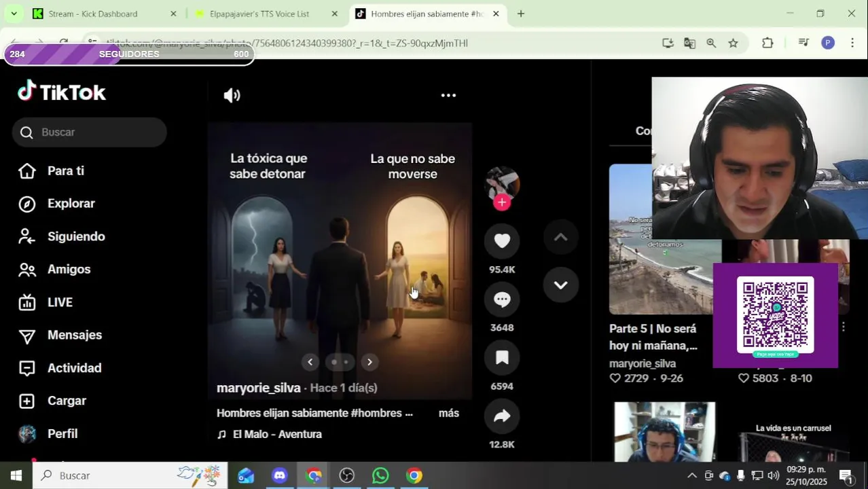Open WhatsApp from the taskbar
The image size is (868, 489).
click(x=380, y=475)
